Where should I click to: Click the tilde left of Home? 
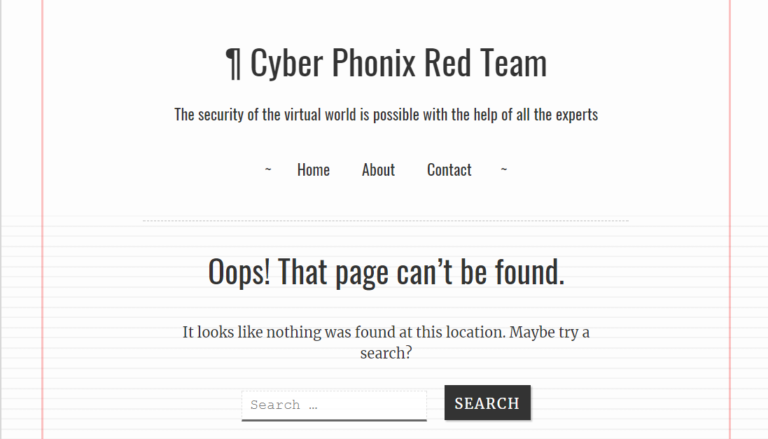click(x=268, y=170)
